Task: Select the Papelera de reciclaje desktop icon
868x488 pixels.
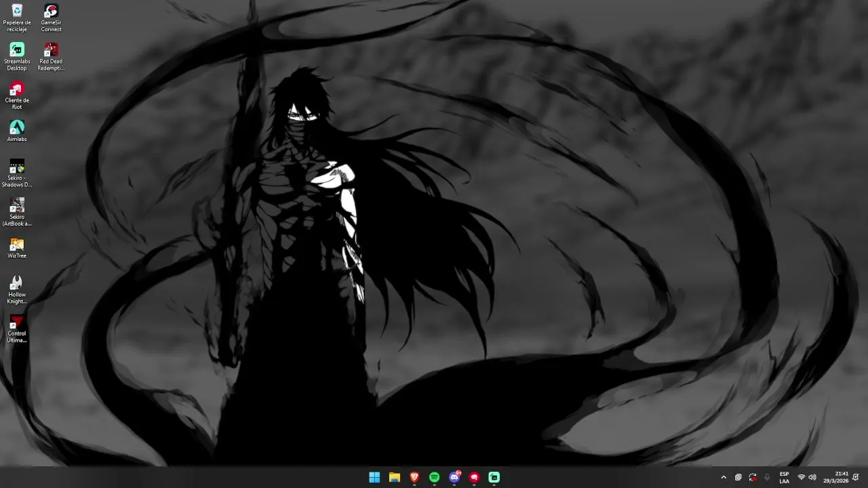Action: click(x=17, y=18)
